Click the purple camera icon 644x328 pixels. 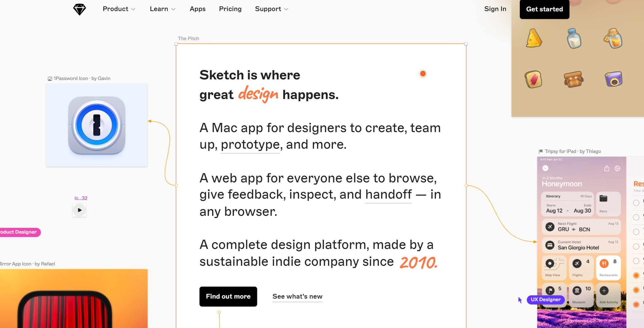click(x=613, y=79)
